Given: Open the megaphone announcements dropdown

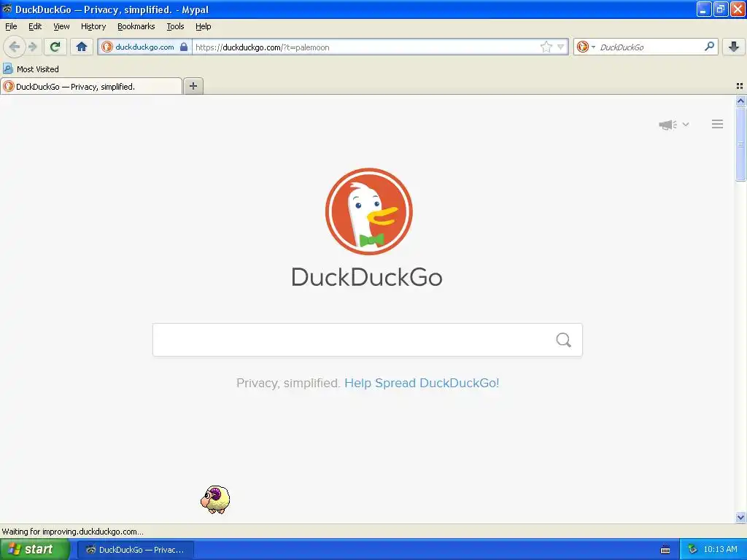Looking at the screenshot, I should tap(673, 125).
